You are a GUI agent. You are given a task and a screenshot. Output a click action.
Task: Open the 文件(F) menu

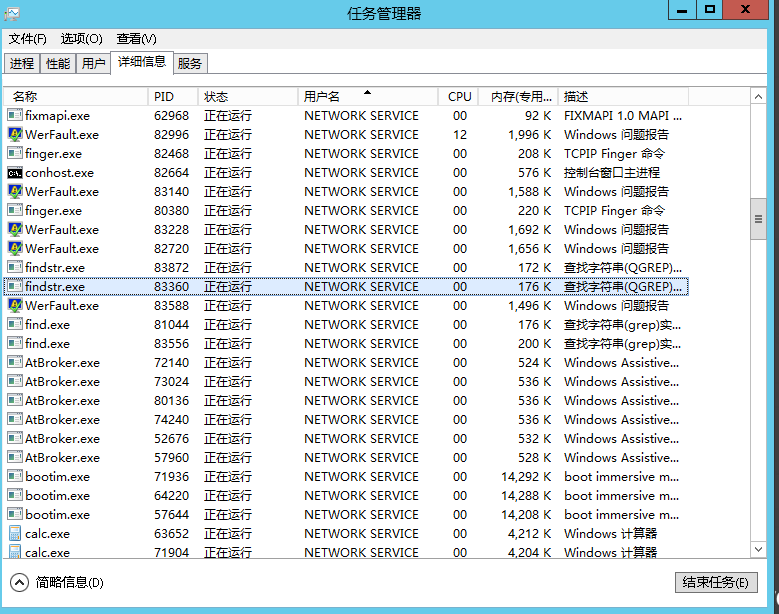click(x=27, y=39)
